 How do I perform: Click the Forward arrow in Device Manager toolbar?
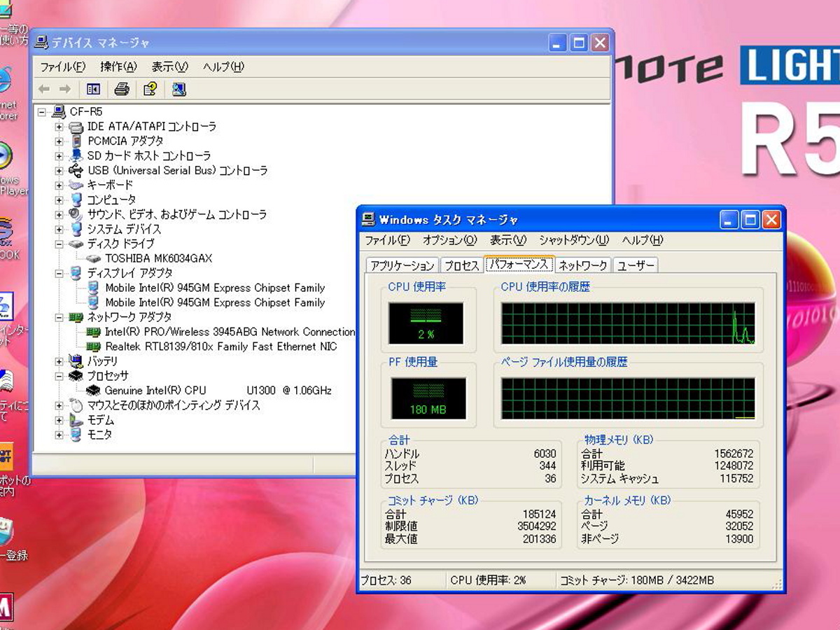[65, 89]
